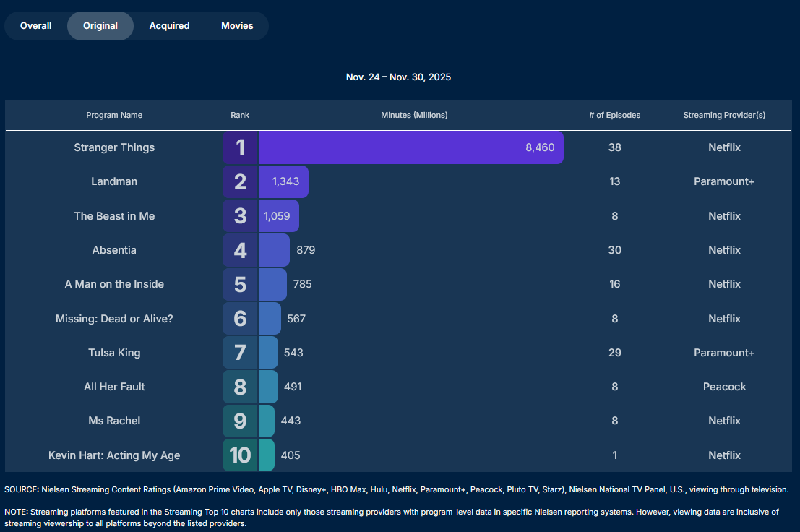Screen dimensions: 800x532
Task: Click the # of Episodes column header
Action: tap(614, 115)
